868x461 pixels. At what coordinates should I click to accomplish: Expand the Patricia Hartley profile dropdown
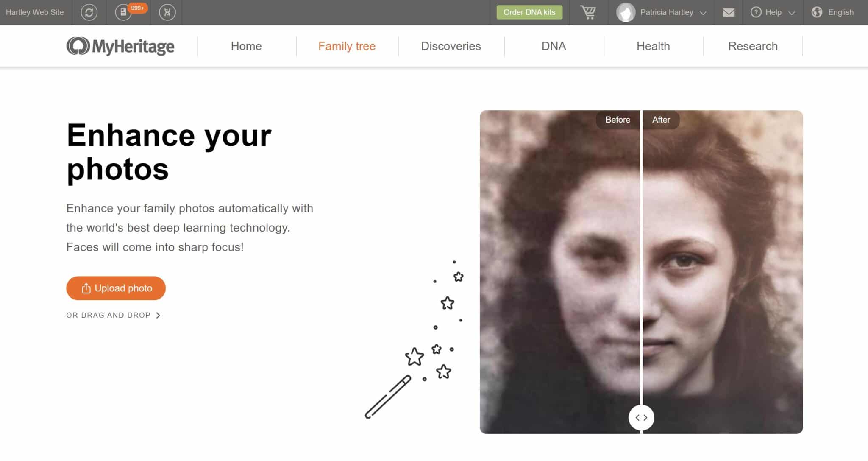tap(664, 12)
